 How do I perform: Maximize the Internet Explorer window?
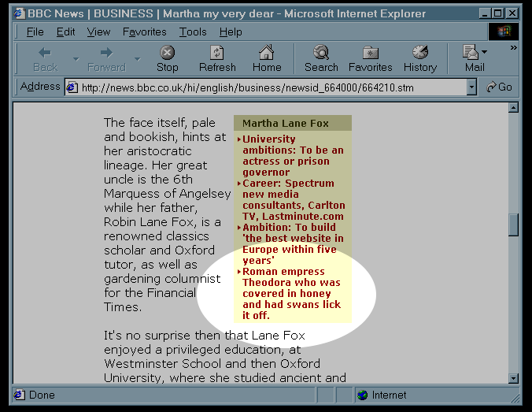point(497,13)
